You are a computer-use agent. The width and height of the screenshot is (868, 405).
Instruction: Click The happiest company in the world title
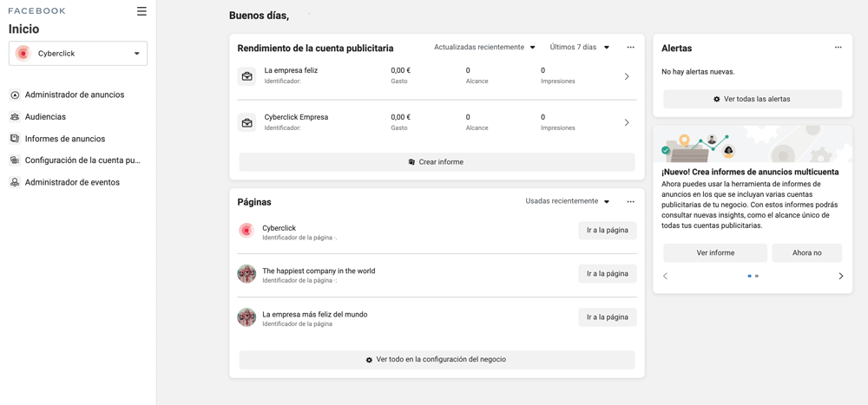click(x=319, y=271)
